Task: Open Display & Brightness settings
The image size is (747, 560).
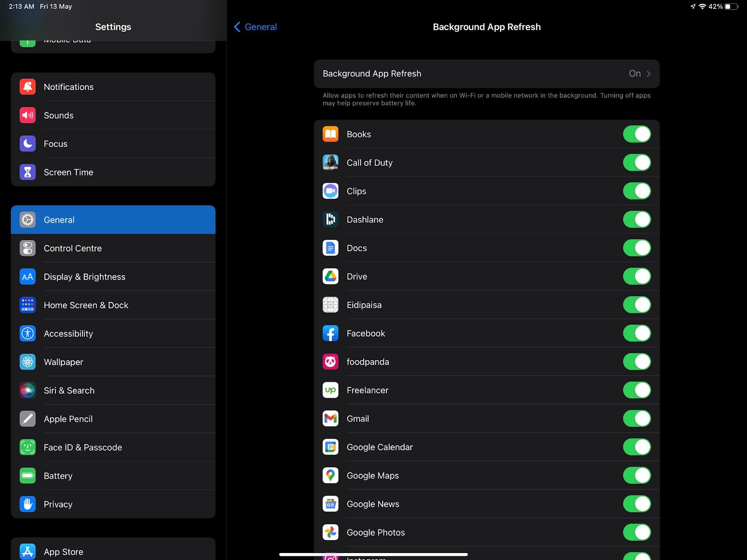Action: click(113, 277)
